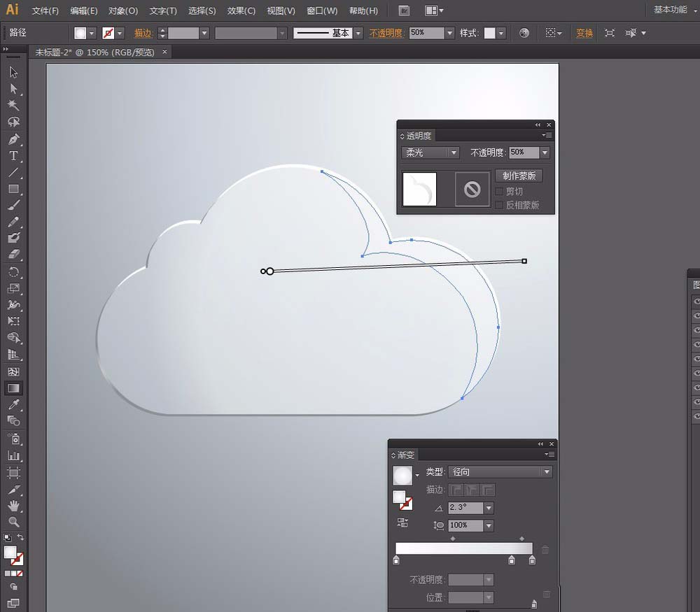The image size is (700, 612).
Task: Select the Line Segment tool
Action: click(13, 172)
